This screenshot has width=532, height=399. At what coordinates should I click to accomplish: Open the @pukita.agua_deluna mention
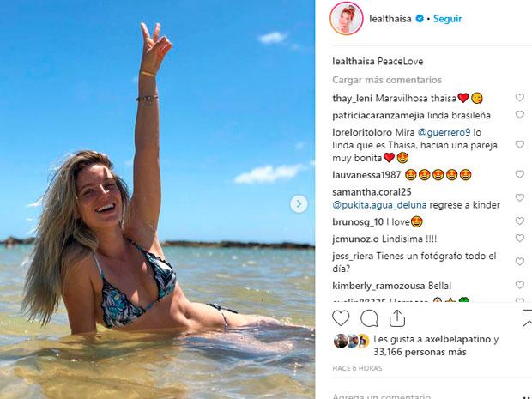[x=379, y=205]
